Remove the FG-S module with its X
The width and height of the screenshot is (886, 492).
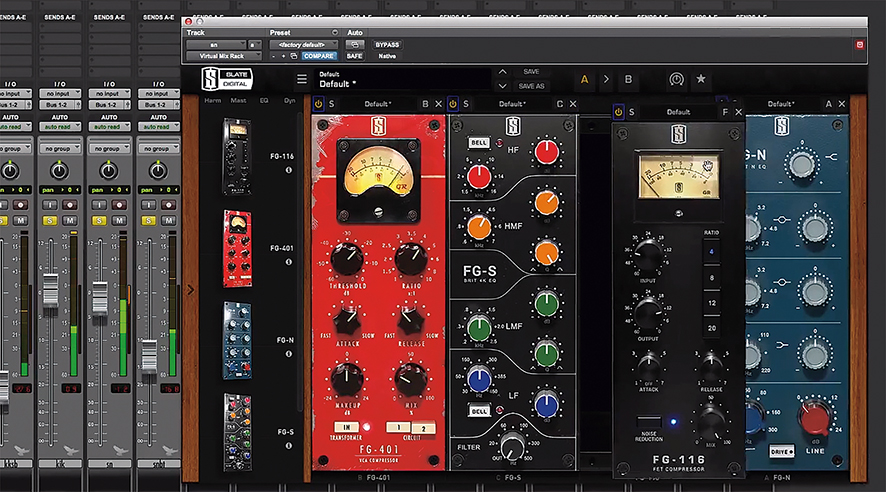point(573,104)
